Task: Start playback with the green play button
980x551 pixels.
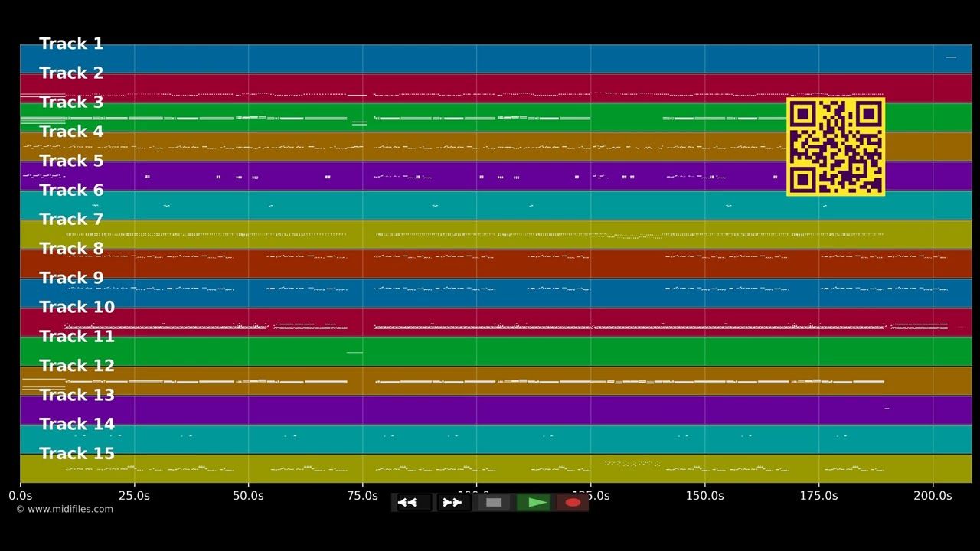Action: pos(534,503)
